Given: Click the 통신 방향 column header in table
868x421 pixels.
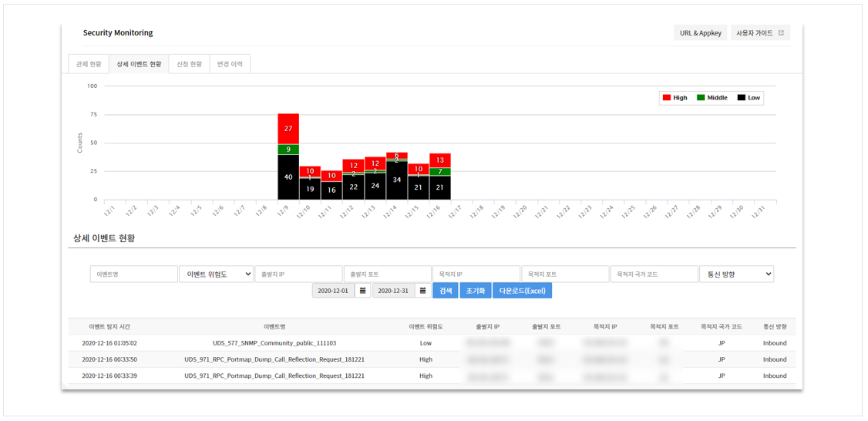Looking at the screenshot, I should 775,327.
